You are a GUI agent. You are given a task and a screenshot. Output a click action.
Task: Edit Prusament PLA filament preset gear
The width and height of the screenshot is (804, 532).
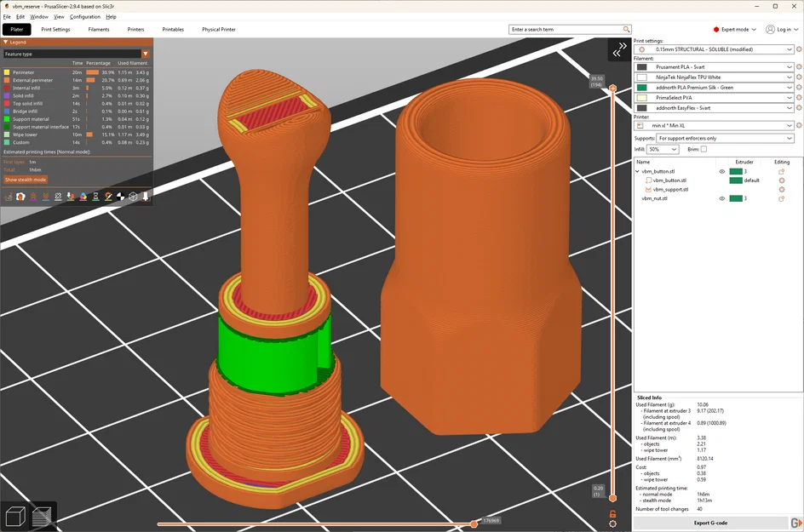pyautogui.click(x=799, y=66)
